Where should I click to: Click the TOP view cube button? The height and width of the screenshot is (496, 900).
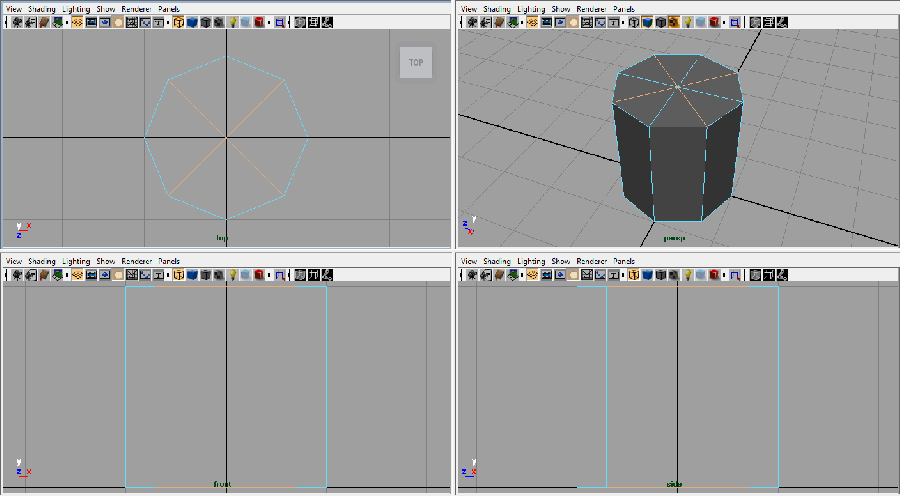tap(416, 63)
